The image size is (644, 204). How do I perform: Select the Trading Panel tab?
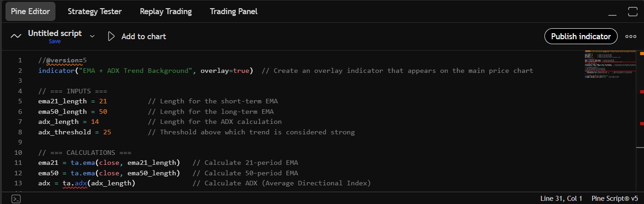234,11
